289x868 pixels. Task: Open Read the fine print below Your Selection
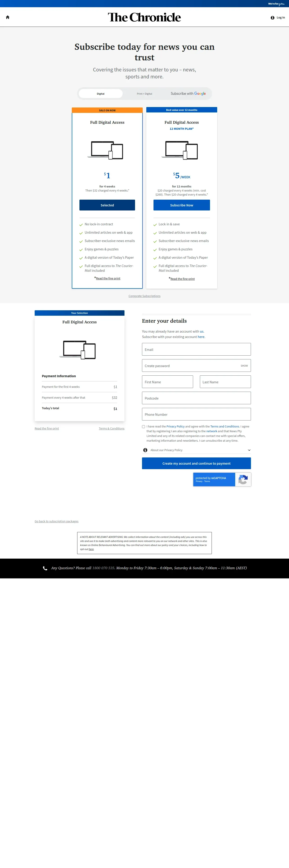tap(47, 429)
